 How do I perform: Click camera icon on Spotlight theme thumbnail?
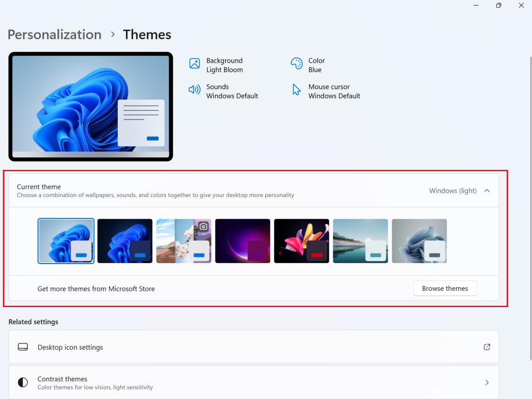(x=204, y=226)
